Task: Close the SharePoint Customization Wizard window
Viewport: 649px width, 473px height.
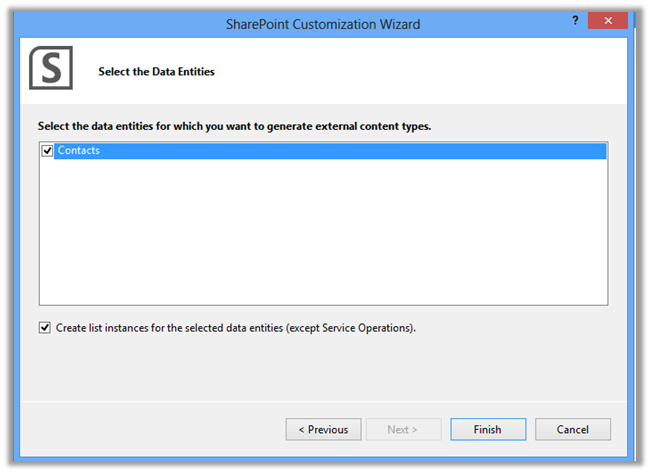Action: [608, 22]
